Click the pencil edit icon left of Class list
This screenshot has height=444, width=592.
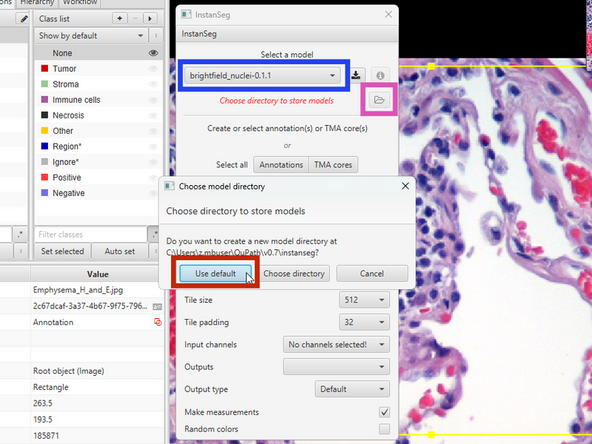tap(24, 18)
